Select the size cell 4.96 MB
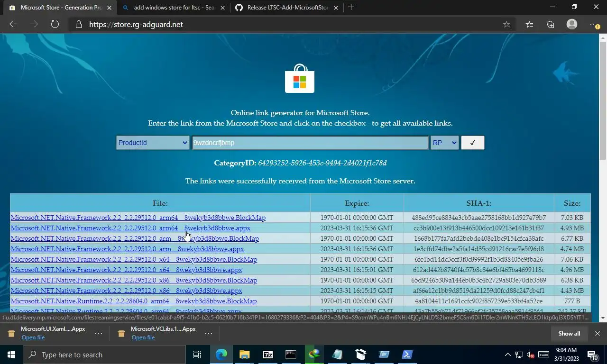The height and width of the screenshot is (364, 607). pos(572,270)
